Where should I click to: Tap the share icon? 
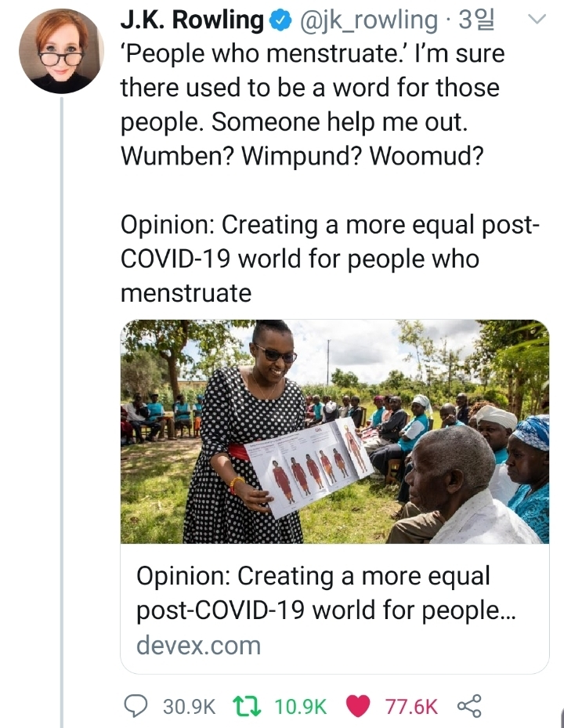click(x=469, y=706)
